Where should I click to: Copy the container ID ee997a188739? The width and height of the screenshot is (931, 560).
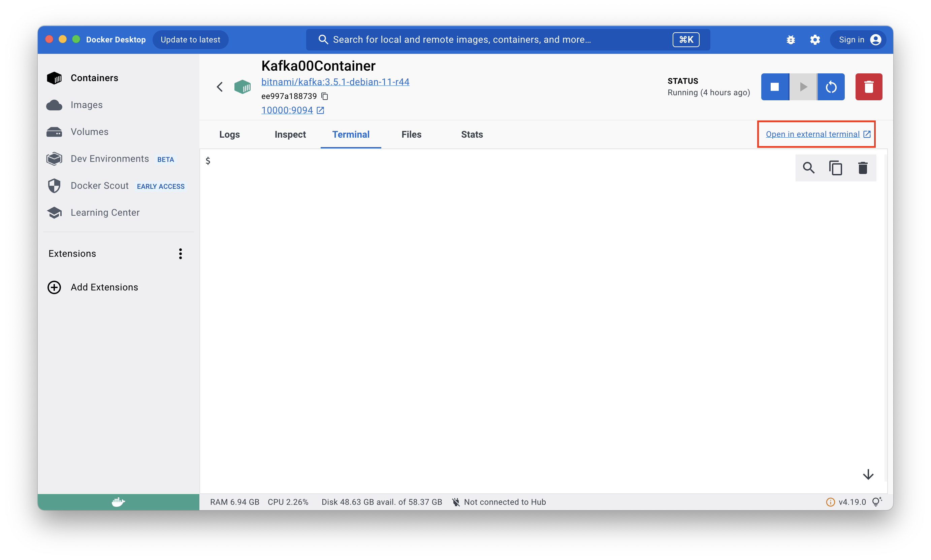click(325, 96)
